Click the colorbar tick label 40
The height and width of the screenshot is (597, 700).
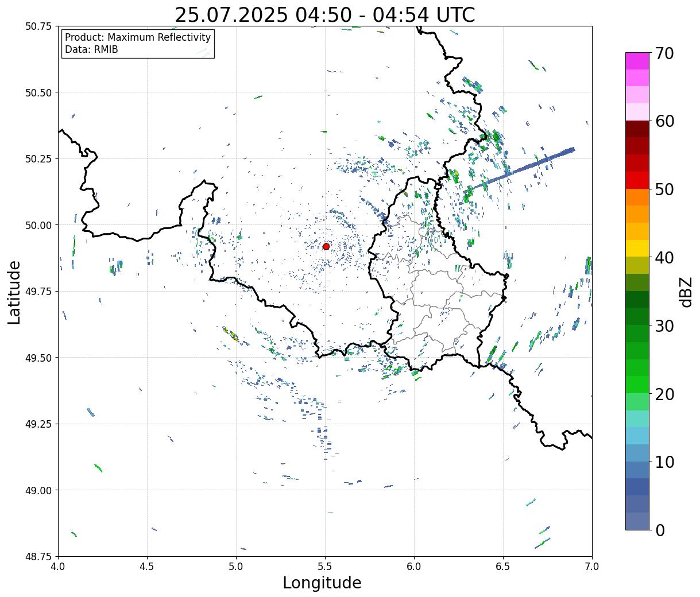click(x=664, y=258)
